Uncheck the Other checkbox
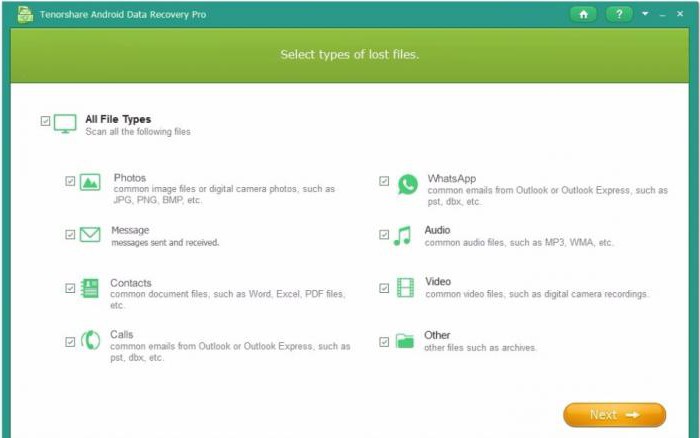This screenshot has width=700, height=438. 384,342
